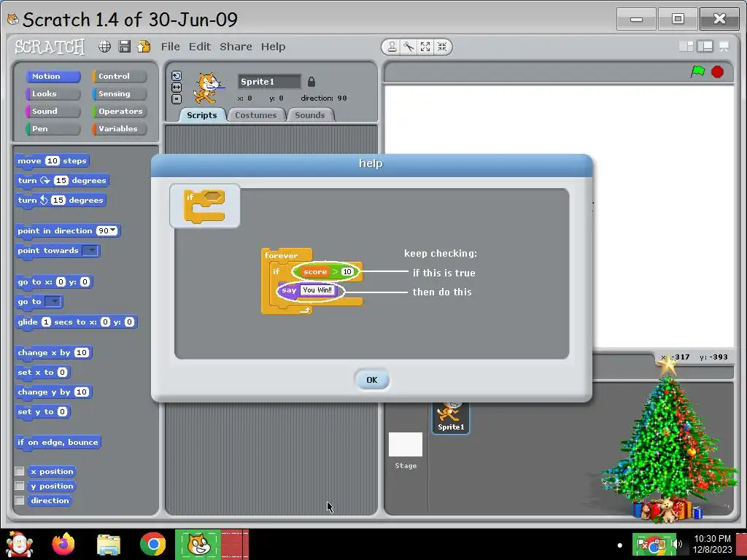Select the duplicate stamp tool

pyautogui.click(x=392, y=47)
